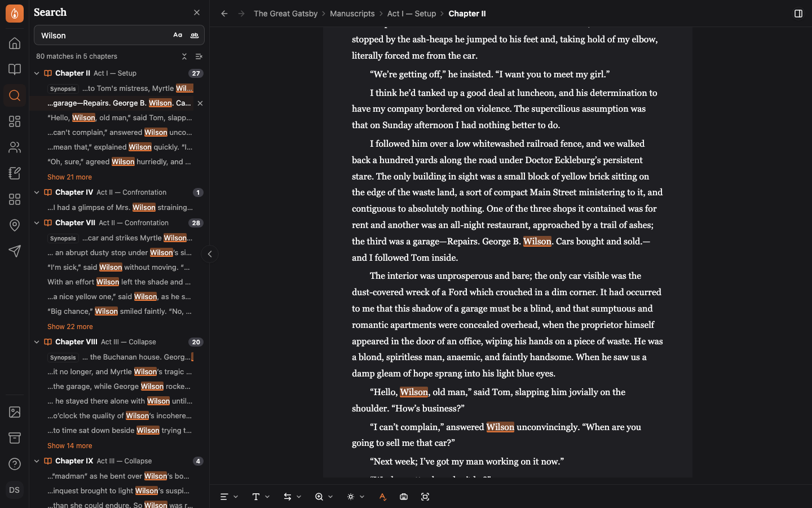Clear search results with the list-x icon
812x508 pixels.
[x=199, y=56]
